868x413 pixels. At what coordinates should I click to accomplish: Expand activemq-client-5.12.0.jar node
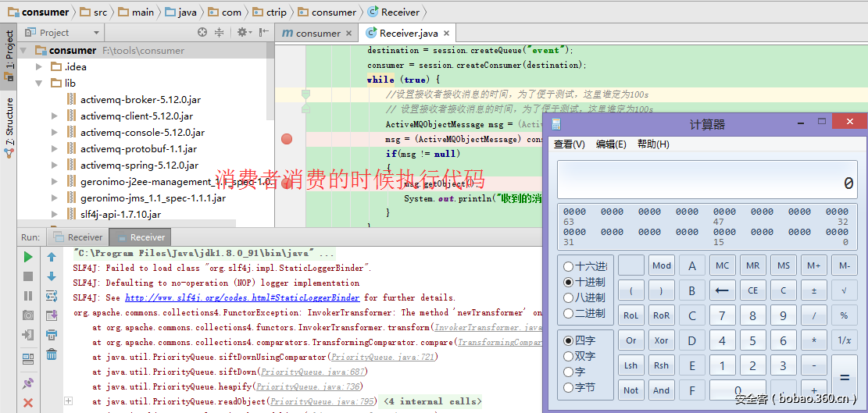click(x=54, y=116)
